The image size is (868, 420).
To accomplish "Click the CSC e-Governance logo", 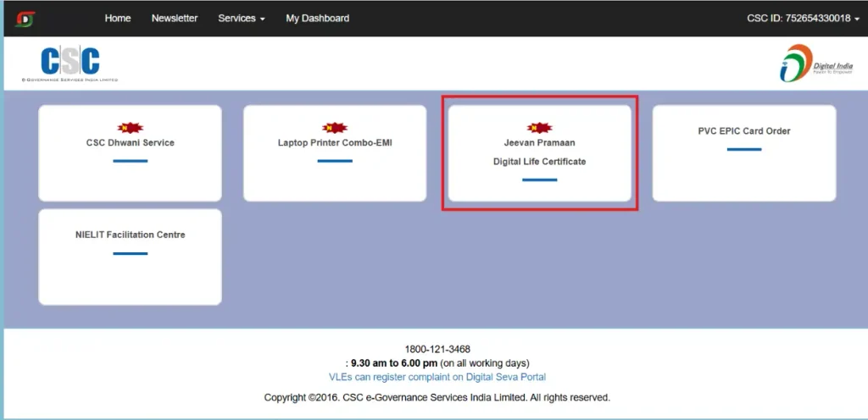I will (x=70, y=64).
